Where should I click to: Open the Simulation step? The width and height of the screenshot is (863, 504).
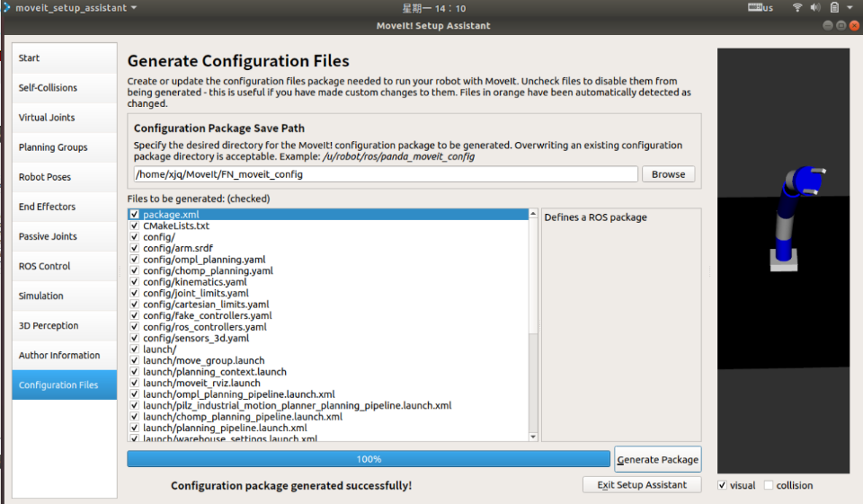tap(65, 296)
